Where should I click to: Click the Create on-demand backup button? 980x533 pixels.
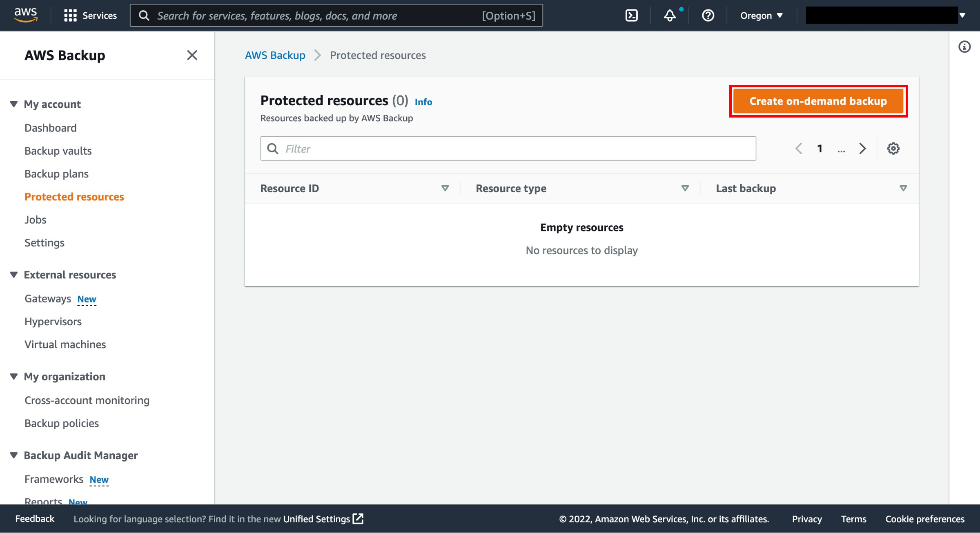coord(818,101)
